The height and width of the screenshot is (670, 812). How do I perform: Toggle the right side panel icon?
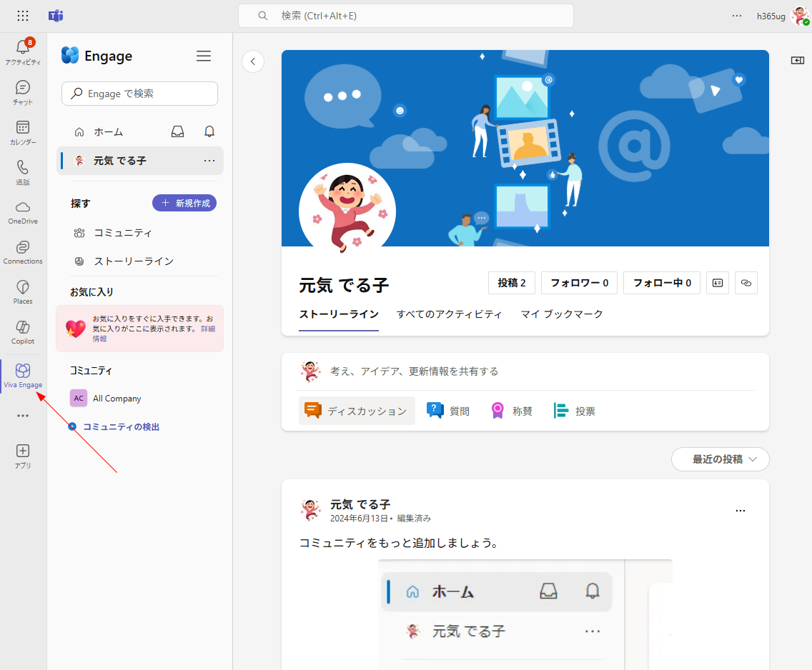click(798, 61)
